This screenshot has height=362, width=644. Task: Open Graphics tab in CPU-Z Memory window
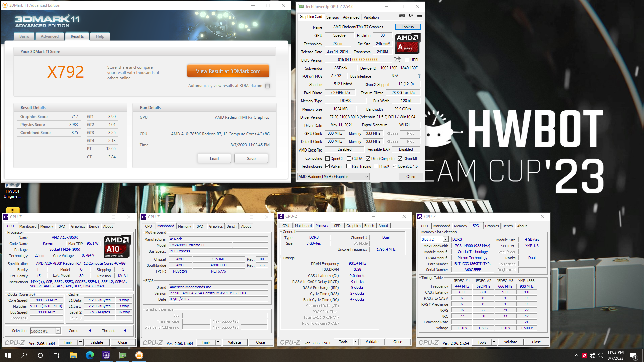click(x=353, y=226)
